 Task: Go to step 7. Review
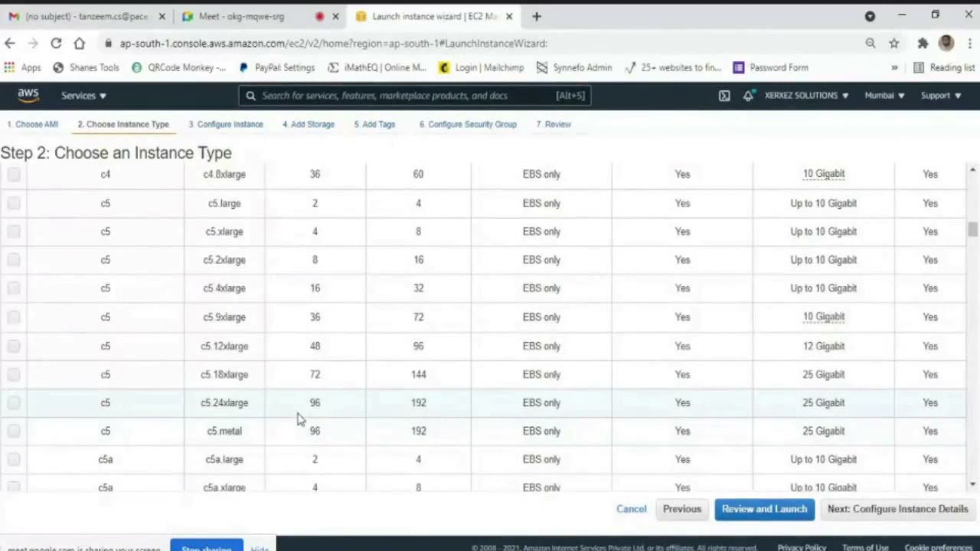(554, 124)
